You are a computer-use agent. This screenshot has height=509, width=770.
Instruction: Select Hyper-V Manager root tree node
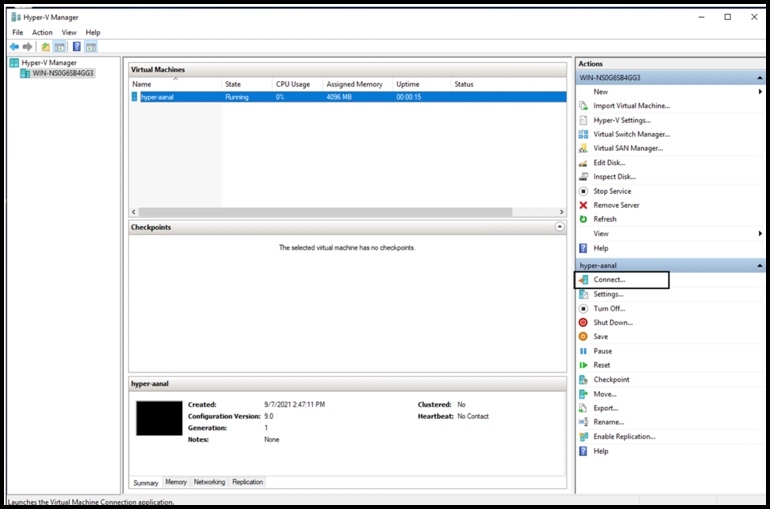coord(49,63)
